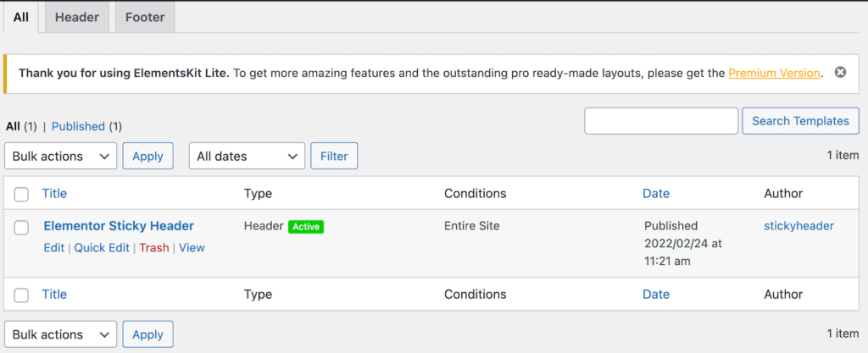Dismiss the ElementsKit Lite notice

tap(840, 73)
